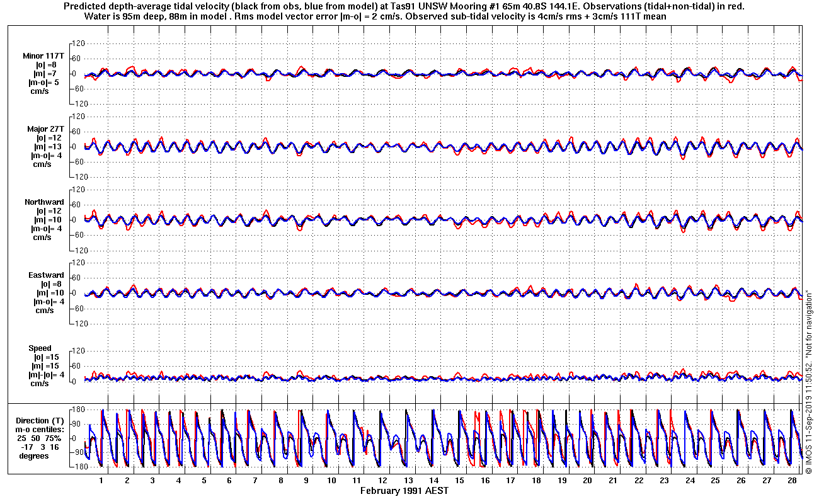Click day "14" on the date axis
This screenshot has height=504, width=819.
[x=434, y=480]
